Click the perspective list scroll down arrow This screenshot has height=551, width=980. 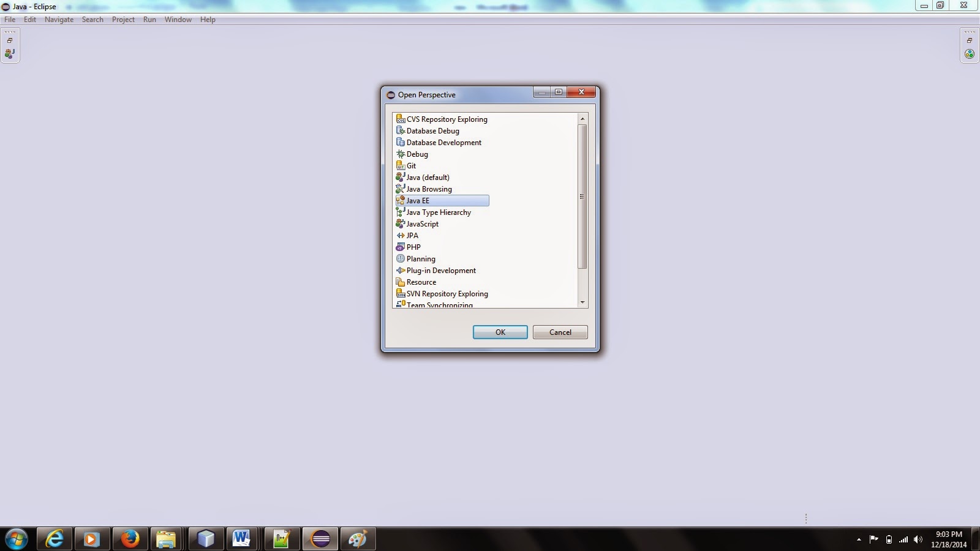[x=582, y=302]
